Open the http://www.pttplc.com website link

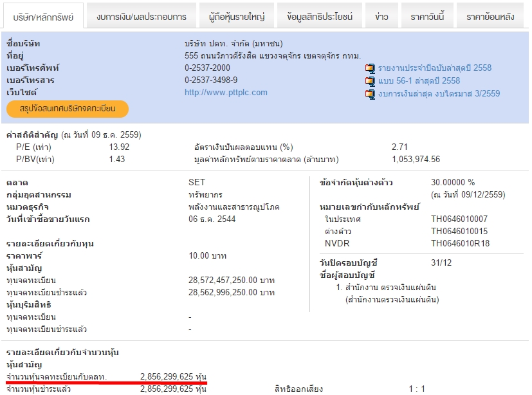point(226,92)
